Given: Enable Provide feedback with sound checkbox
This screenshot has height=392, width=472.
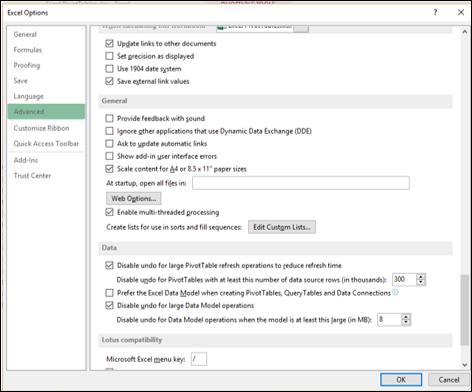Looking at the screenshot, I should [x=109, y=118].
